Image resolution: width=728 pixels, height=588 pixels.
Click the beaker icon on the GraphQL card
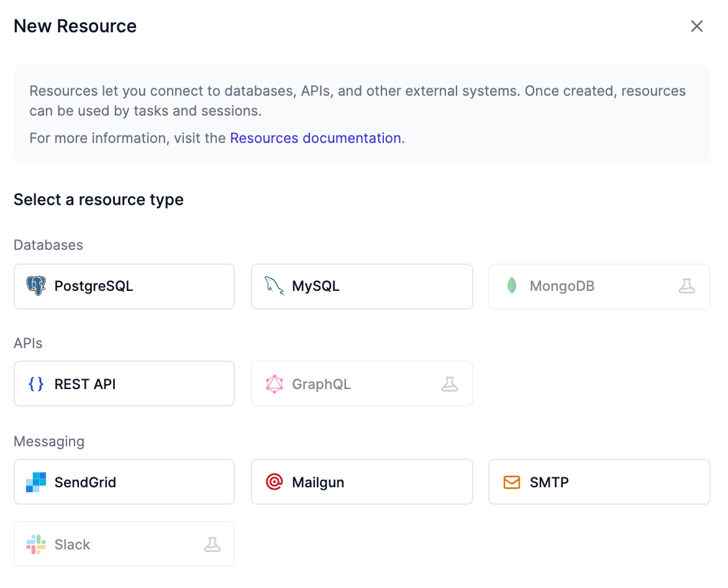pos(450,384)
